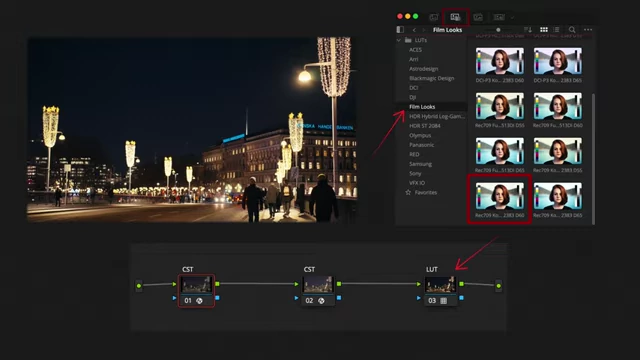640x360 pixels.
Task: Click the night street viewer image
Action: pos(192,130)
